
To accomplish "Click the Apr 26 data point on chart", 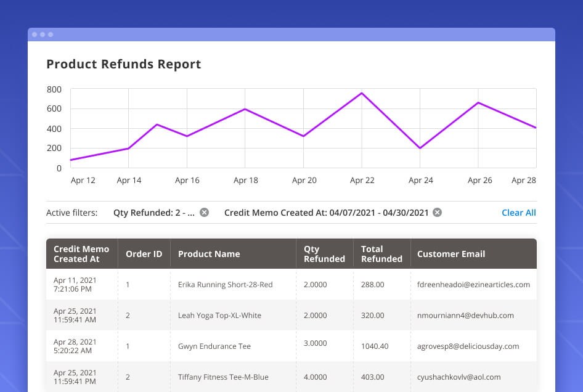I will coord(478,102).
